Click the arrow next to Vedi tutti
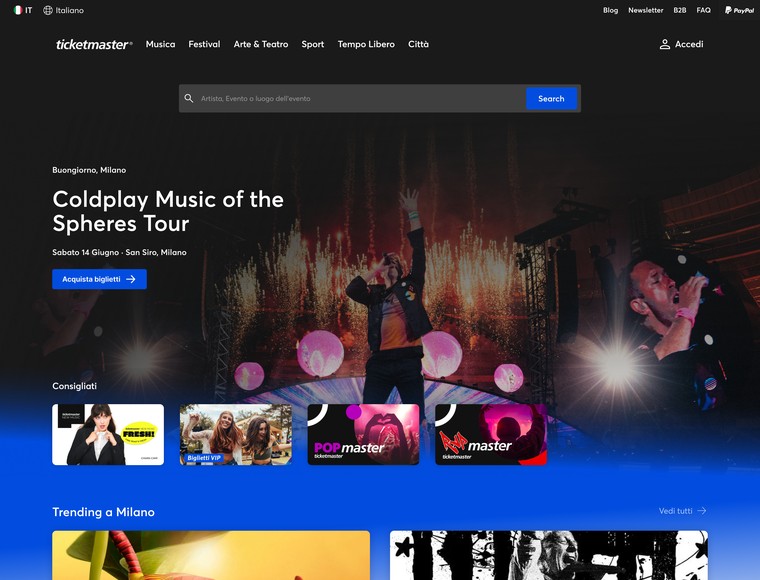 [702, 511]
